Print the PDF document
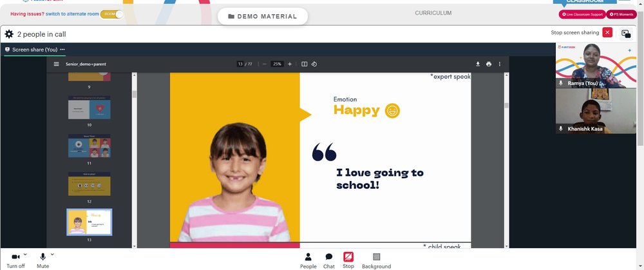The height and width of the screenshot is (270, 644). pyautogui.click(x=489, y=64)
